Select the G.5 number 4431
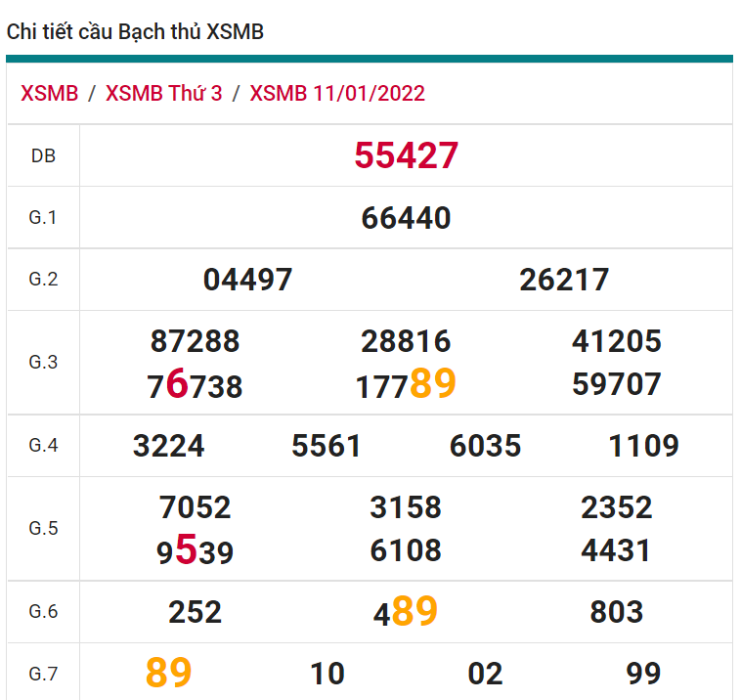 coord(616,550)
